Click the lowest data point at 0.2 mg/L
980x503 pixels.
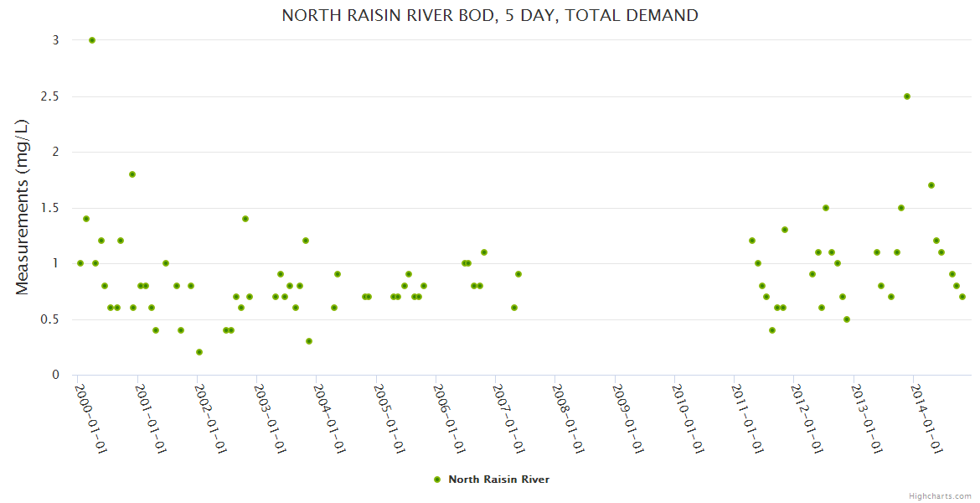(199, 352)
